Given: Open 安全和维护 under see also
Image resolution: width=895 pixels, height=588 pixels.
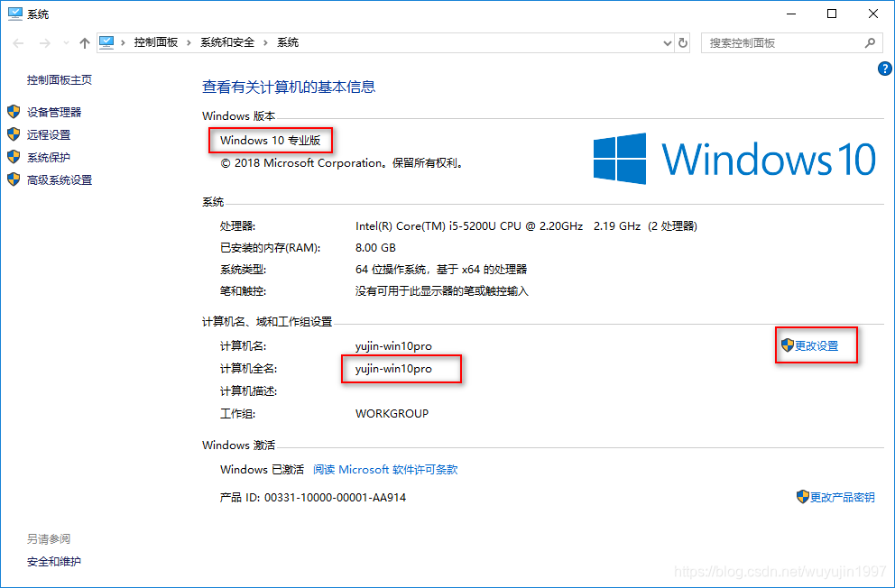Looking at the screenshot, I should 53,562.
